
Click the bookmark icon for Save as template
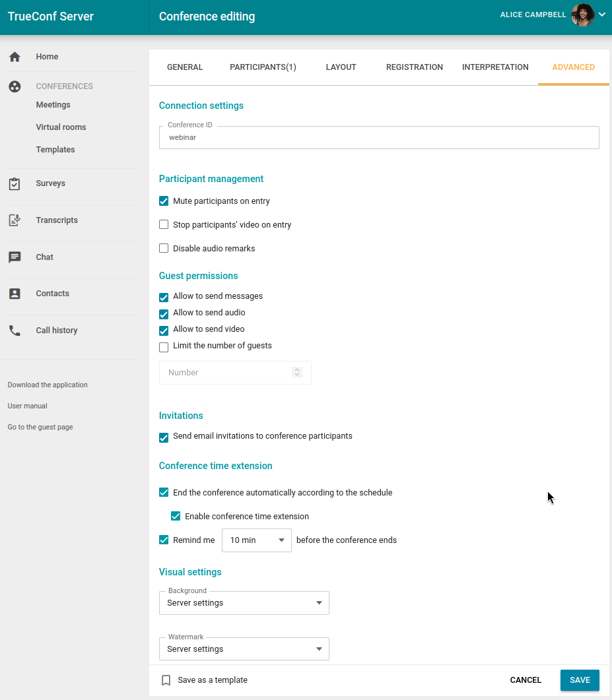[166, 680]
